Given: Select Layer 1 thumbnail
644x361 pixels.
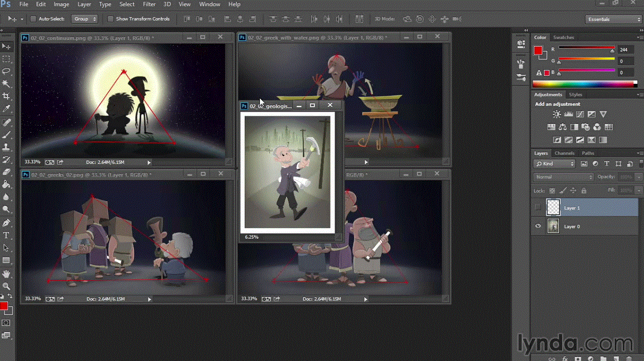Looking at the screenshot, I should [554, 208].
